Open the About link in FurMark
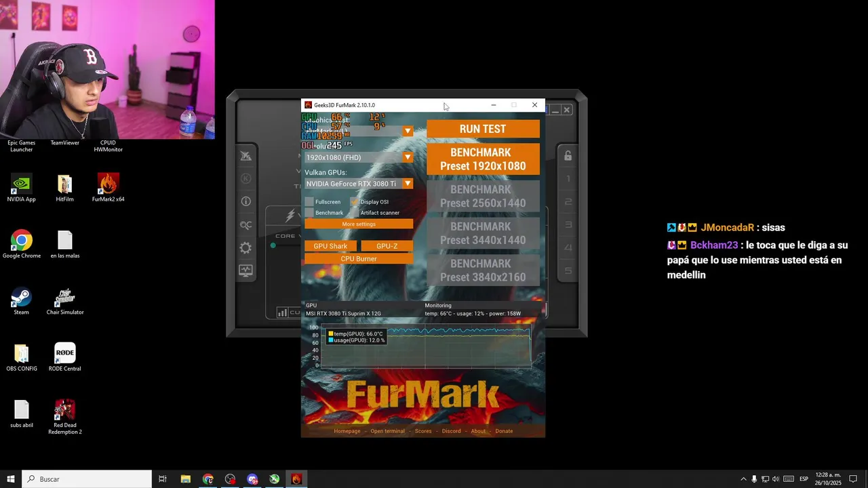Viewport: 868px width, 488px height. click(x=478, y=431)
